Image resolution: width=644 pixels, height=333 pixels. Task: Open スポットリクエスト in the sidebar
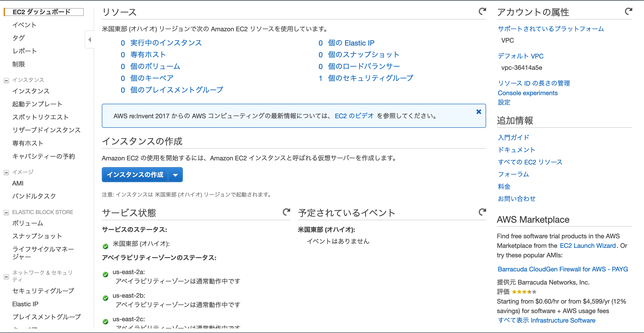pos(40,117)
